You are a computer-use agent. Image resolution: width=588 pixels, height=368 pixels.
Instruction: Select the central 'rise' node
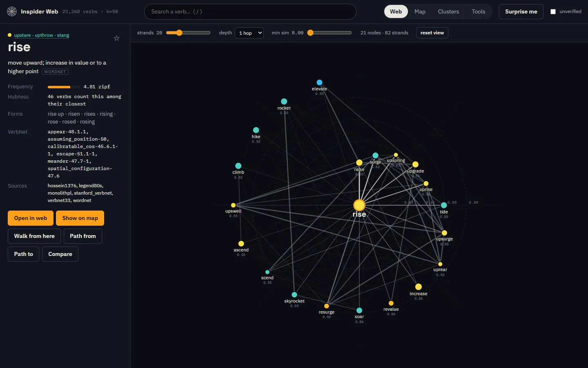point(359,205)
